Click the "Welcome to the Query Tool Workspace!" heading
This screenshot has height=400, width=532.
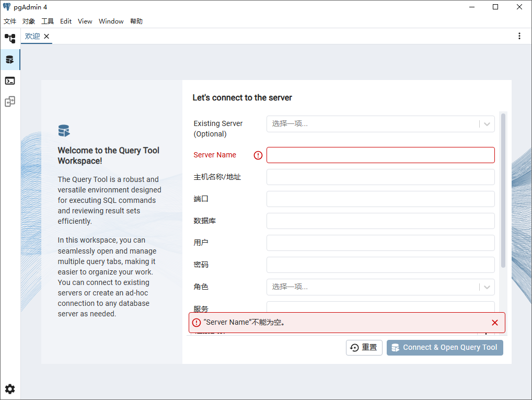coord(108,155)
